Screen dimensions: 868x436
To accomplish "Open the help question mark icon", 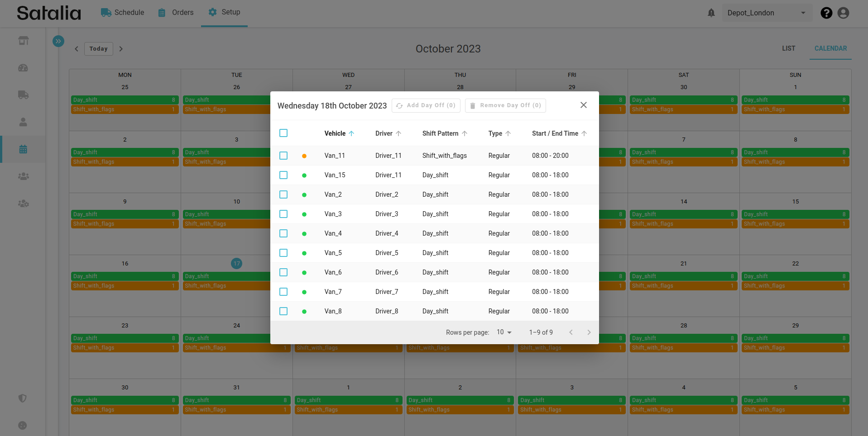I will click(x=826, y=13).
